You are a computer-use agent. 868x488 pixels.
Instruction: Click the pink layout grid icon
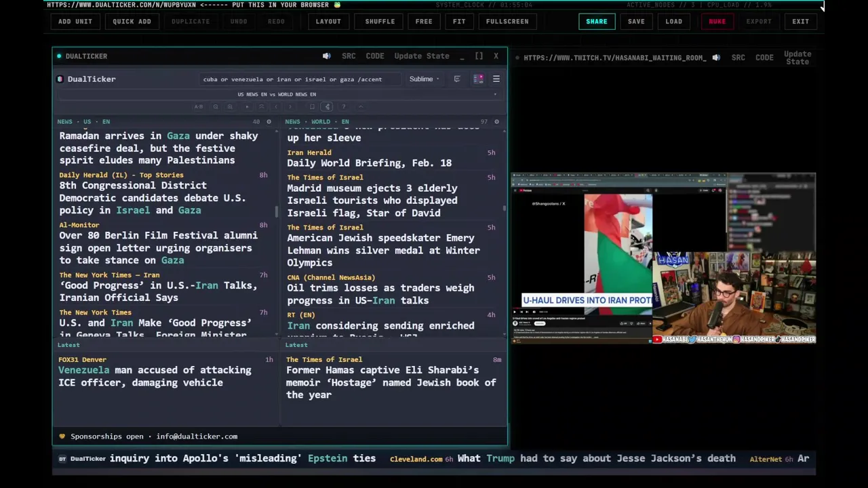point(478,79)
